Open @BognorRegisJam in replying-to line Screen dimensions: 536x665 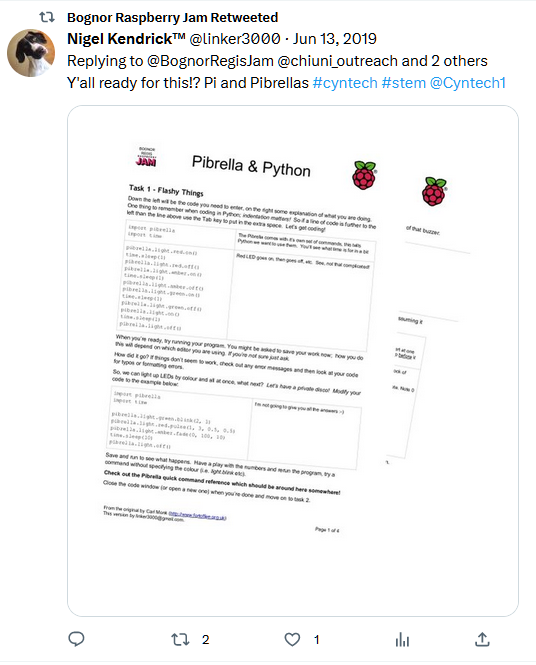click(x=210, y=61)
